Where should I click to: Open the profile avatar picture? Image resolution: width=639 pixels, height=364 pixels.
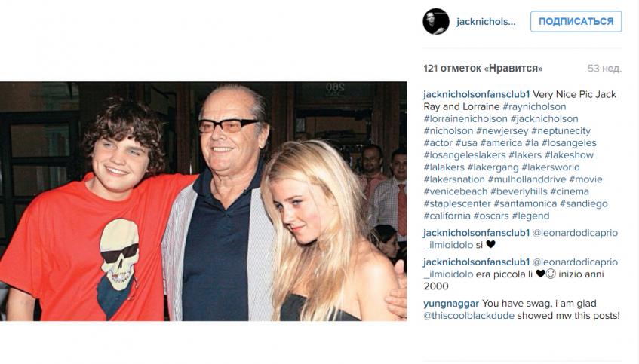pyautogui.click(x=435, y=22)
